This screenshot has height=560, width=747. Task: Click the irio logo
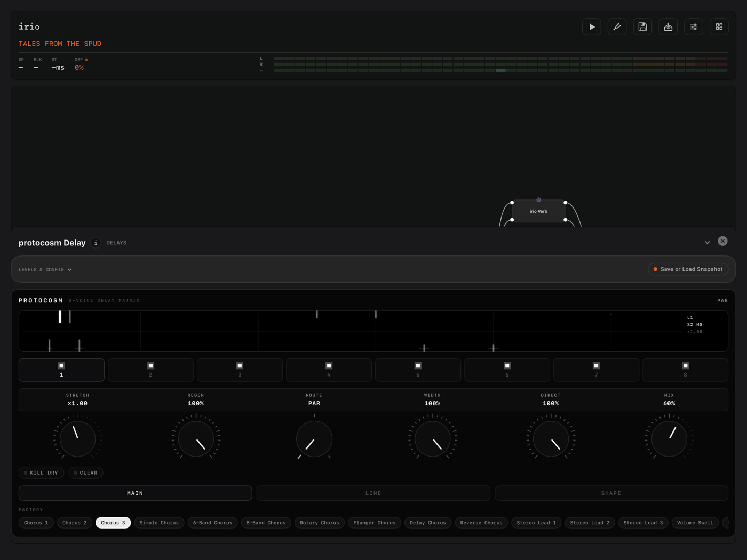(x=29, y=27)
